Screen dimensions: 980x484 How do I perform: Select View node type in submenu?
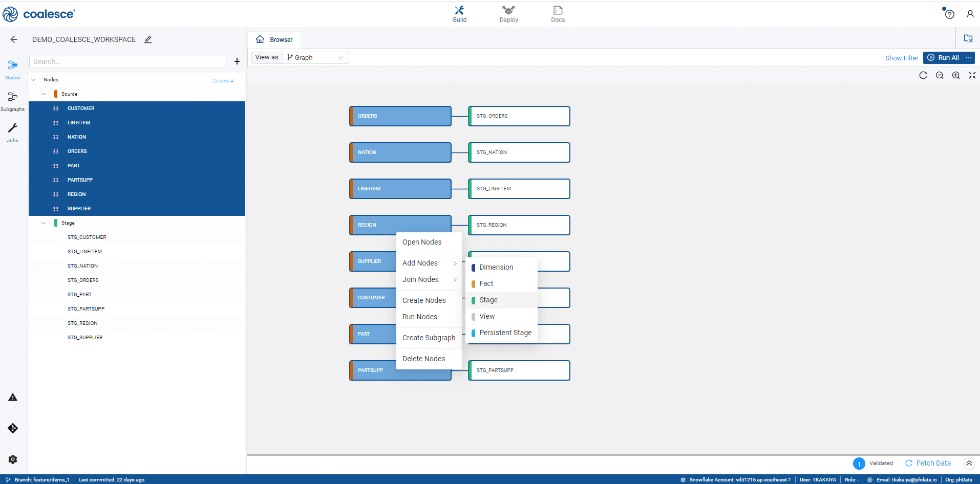pos(502,316)
